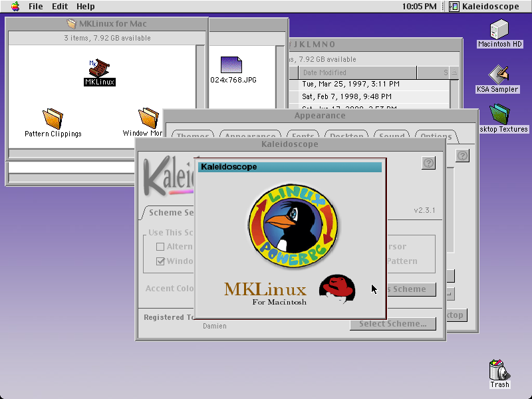
Task: Toggle the Altern checkbox in Kaleidoscope
Action: click(x=160, y=247)
